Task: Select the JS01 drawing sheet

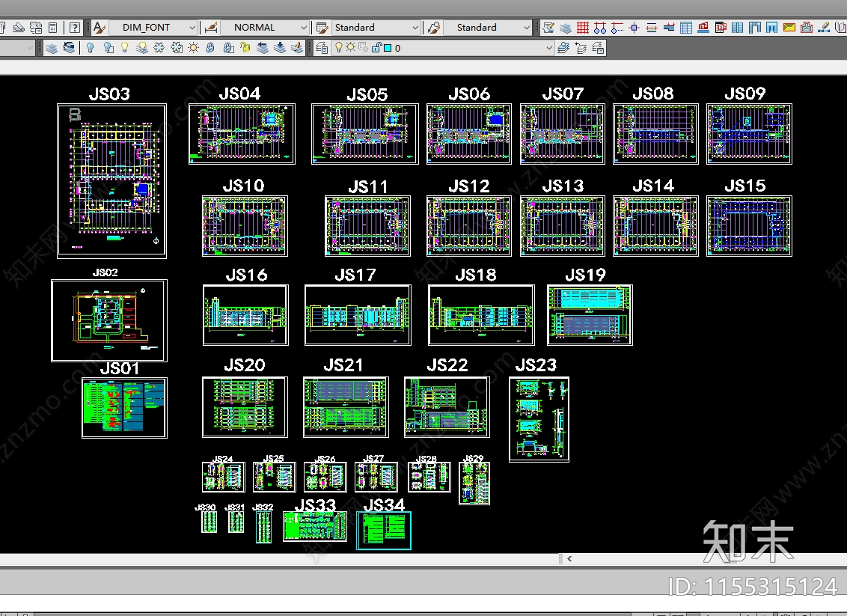Action: coord(124,408)
